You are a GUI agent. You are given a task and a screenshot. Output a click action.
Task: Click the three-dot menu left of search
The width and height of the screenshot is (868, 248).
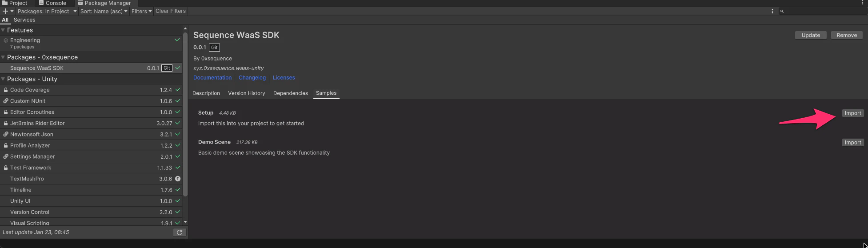click(x=772, y=11)
